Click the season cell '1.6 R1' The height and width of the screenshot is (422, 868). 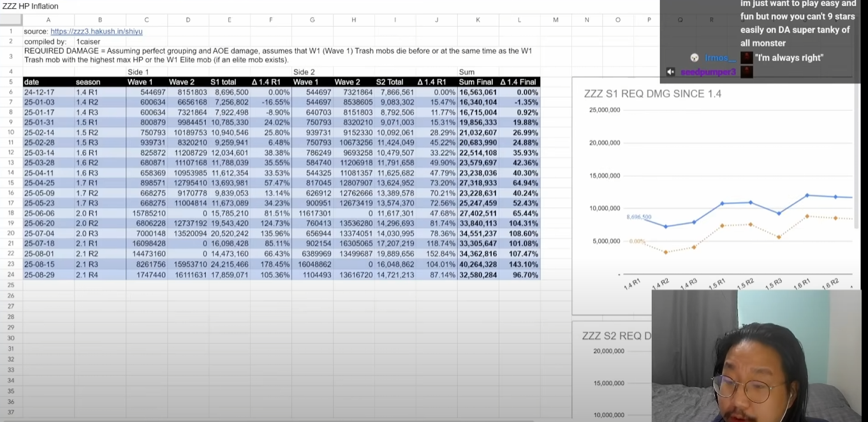[x=100, y=153]
